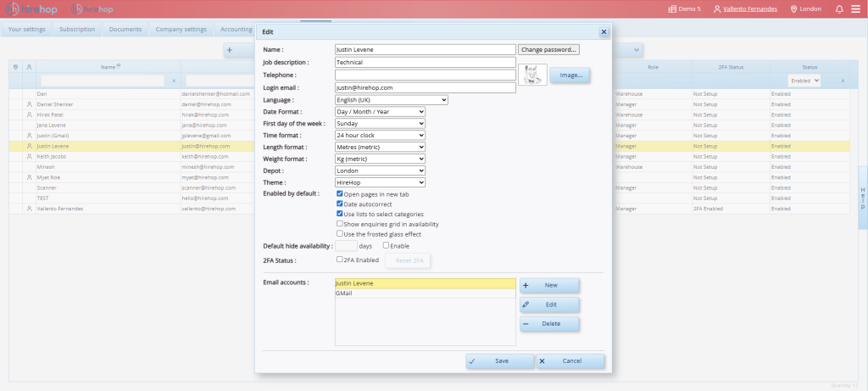Image resolution: width=868 pixels, height=391 pixels.
Task: Open the Weight format dropdown
Action: (x=381, y=159)
